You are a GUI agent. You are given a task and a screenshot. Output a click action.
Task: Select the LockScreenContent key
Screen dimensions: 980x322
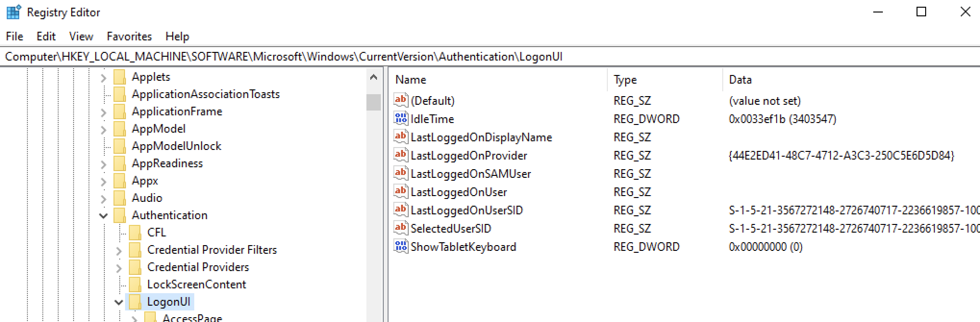tap(196, 284)
